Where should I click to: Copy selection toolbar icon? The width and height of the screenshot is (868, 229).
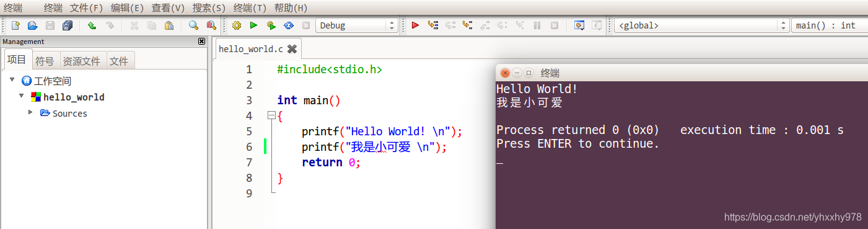(x=151, y=25)
